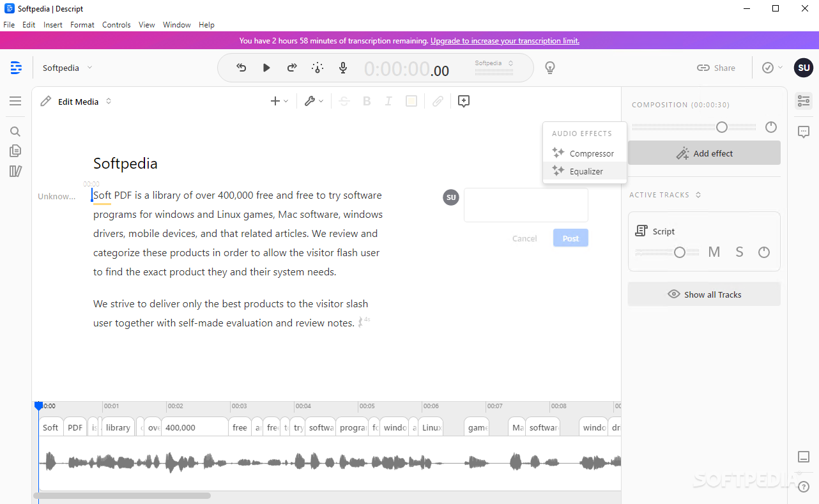This screenshot has width=819, height=504.
Task: Open tips lightbulb icon
Action: pyautogui.click(x=549, y=68)
